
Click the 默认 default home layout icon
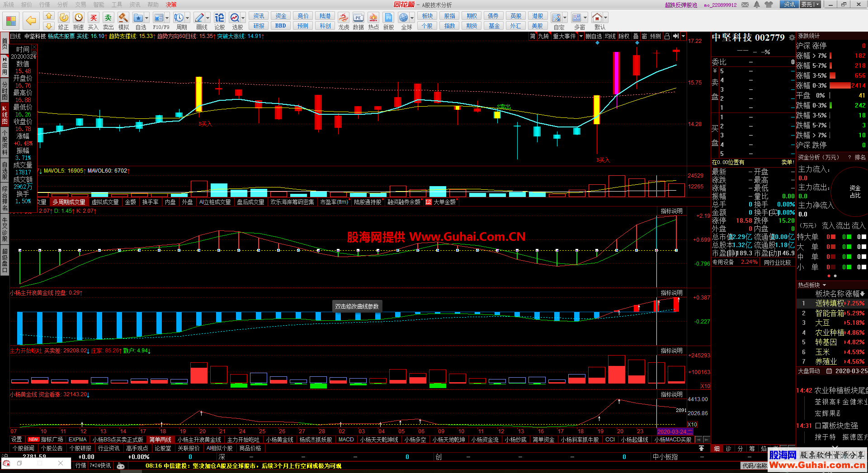[597, 18]
